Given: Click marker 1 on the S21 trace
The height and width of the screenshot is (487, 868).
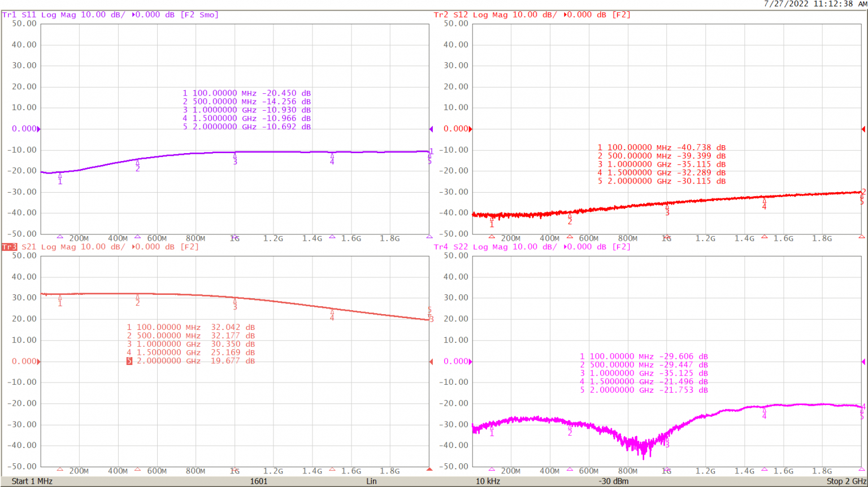Looking at the screenshot, I should point(60,298).
